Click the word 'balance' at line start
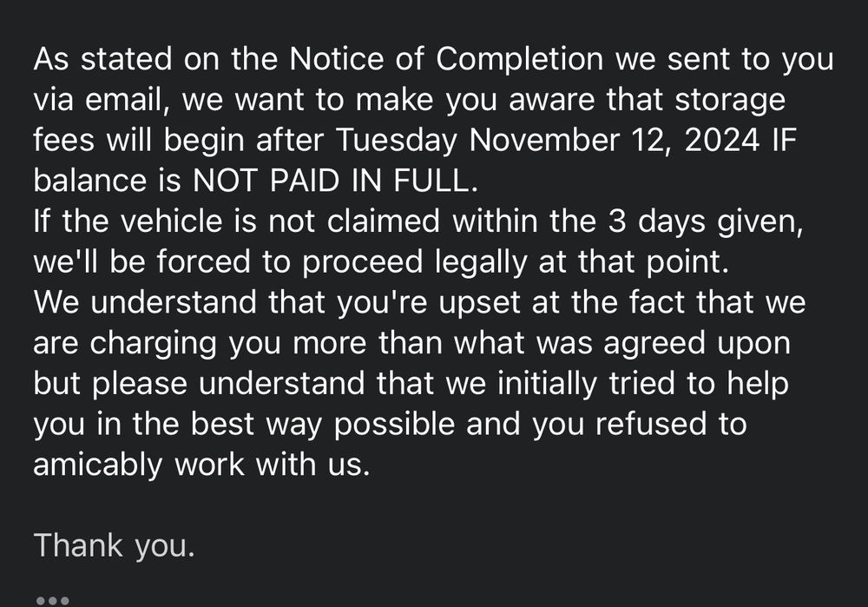Image resolution: width=868 pixels, height=607 pixels. 89,180
